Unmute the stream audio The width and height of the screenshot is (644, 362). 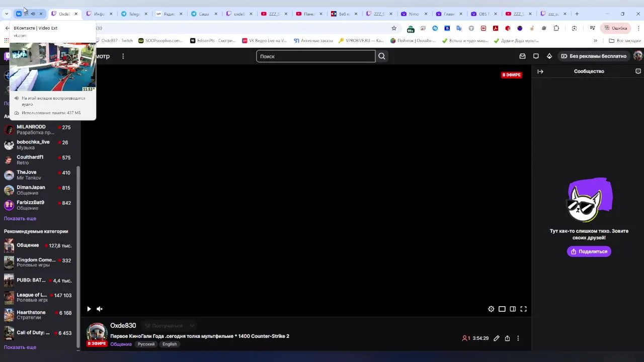click(x=100, y=309)
